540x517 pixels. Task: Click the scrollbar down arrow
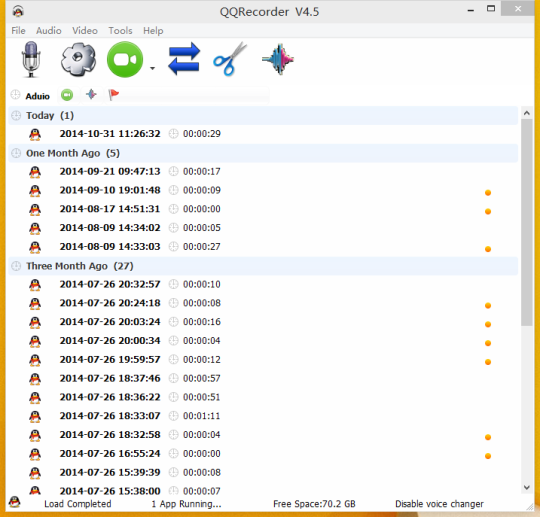point(527,487)
